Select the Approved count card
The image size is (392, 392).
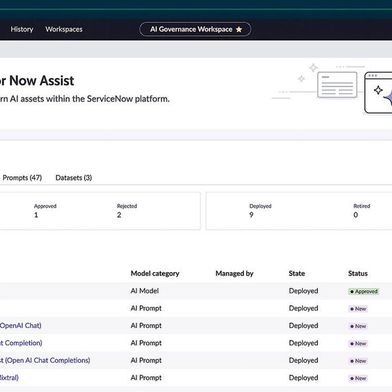pos(45,211)
